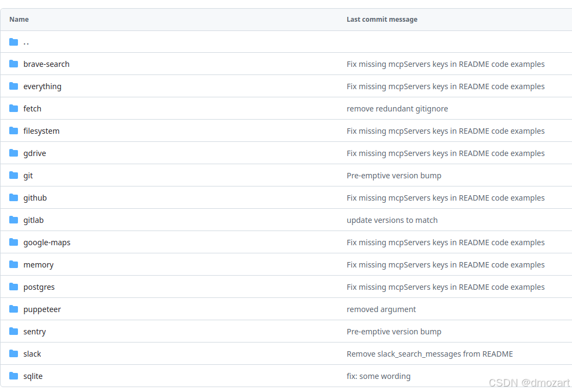This screenshot has width=572, height=392.
Task: Click the brave-search folder icon
Action: click(x=14, y=64)
